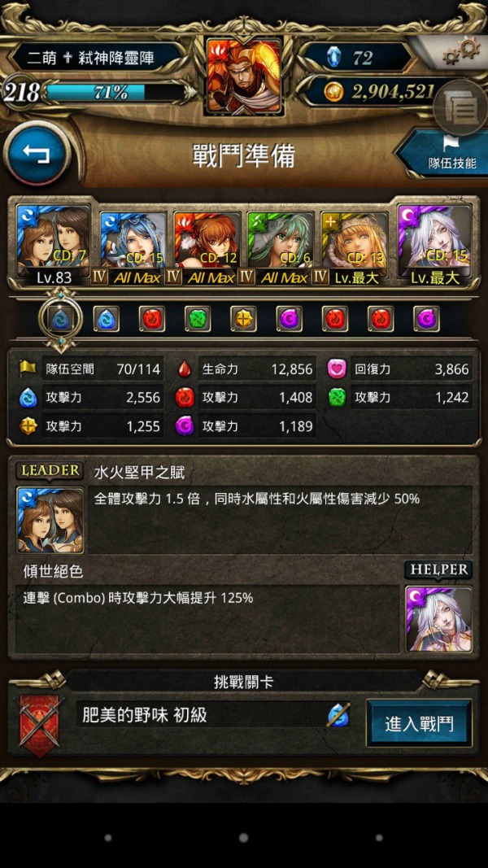Image resolution: width=488 pixels, height=868 pixels.
Task: Select the green earth team slot icon
Action: [x=198, y=319]
